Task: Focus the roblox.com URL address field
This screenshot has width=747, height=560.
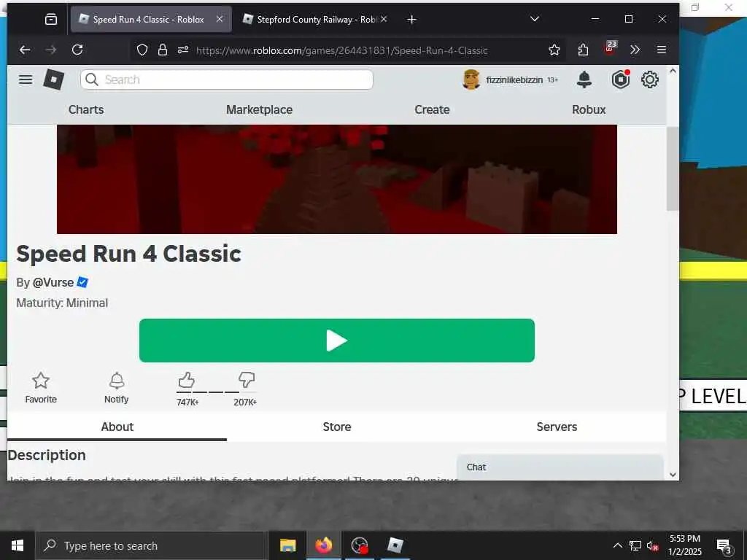Action: pos(341,50)
